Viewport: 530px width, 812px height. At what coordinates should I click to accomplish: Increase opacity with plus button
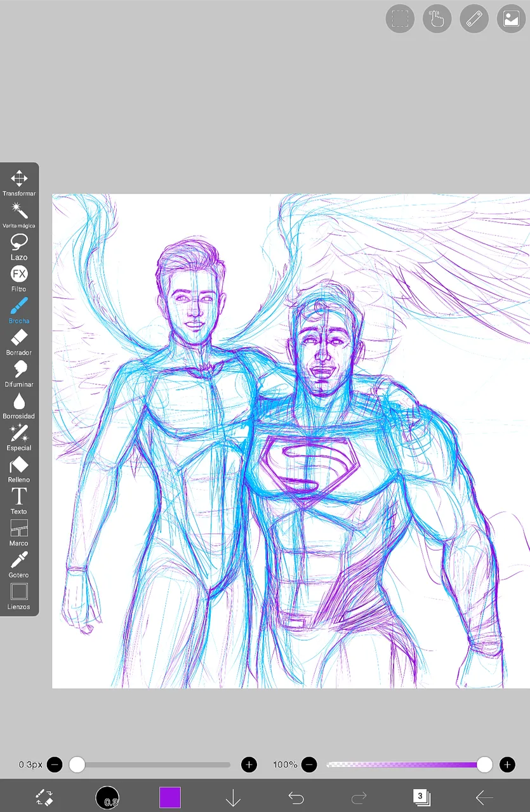tap(507, 764)
